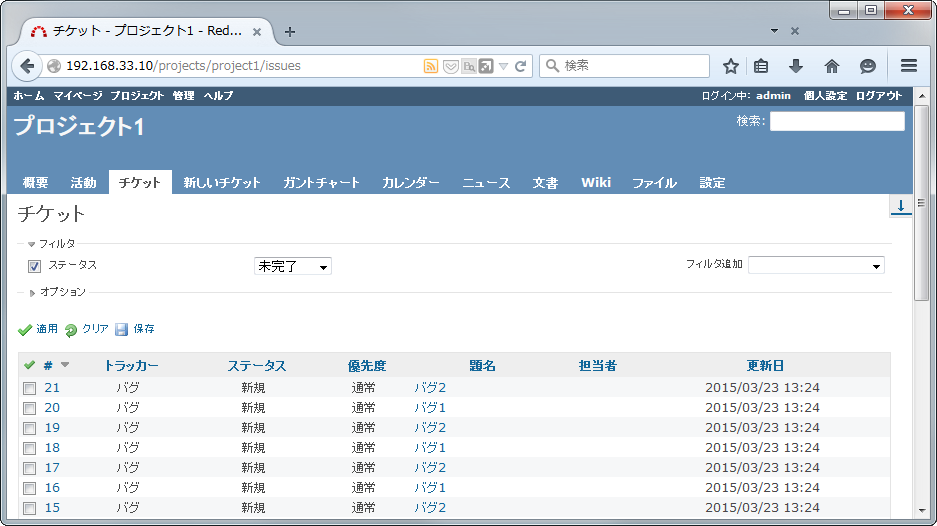This screenshot has width=937, height=526.
Task: Open ticket number 21 link
Action: 52,388
